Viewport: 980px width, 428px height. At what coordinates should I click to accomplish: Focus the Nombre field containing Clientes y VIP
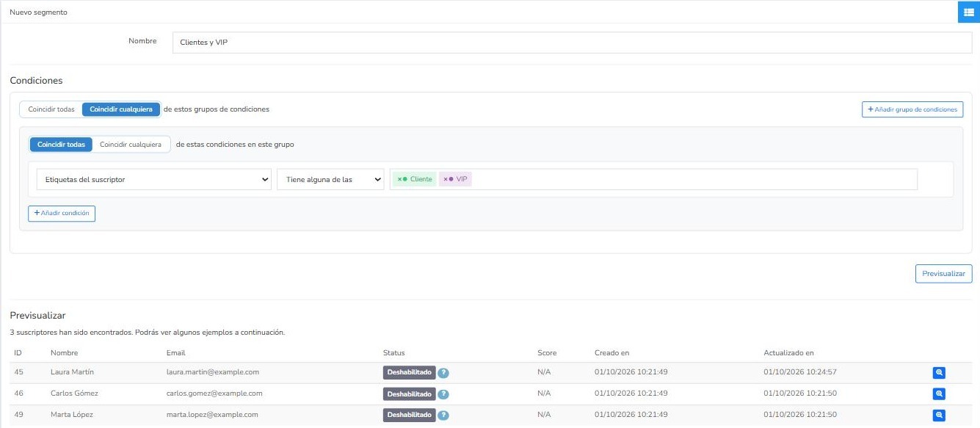coord(572,43)
